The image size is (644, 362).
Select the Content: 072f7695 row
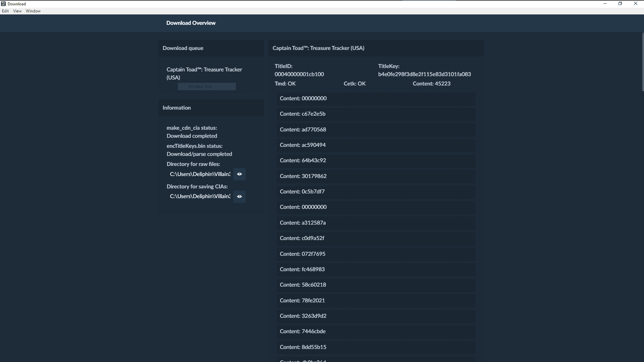376,254
